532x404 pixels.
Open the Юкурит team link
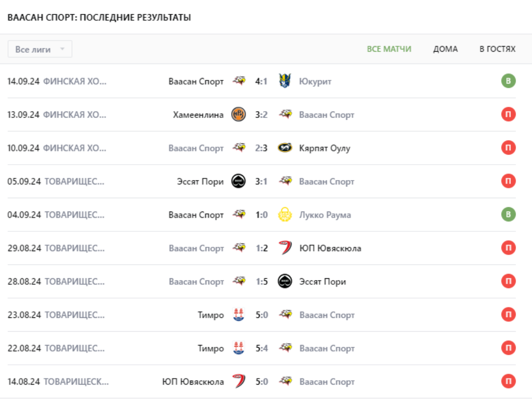[x=315, y=81]
